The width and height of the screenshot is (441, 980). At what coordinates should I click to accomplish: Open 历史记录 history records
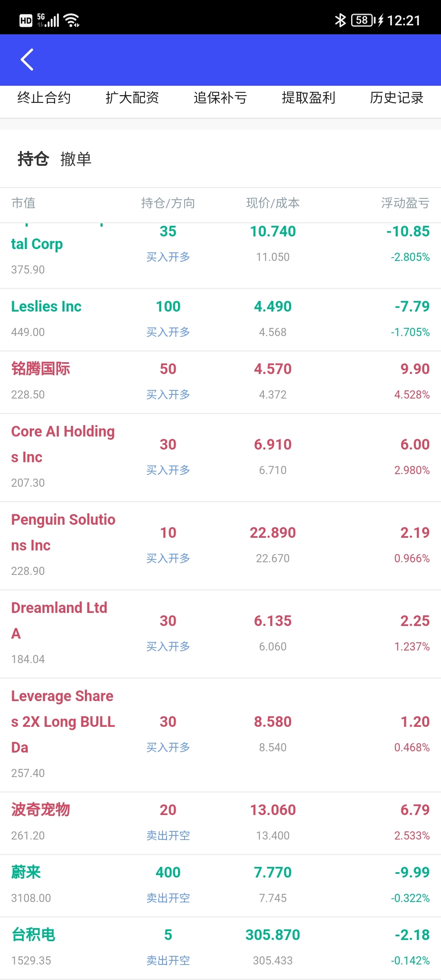(x=397, y=98)
